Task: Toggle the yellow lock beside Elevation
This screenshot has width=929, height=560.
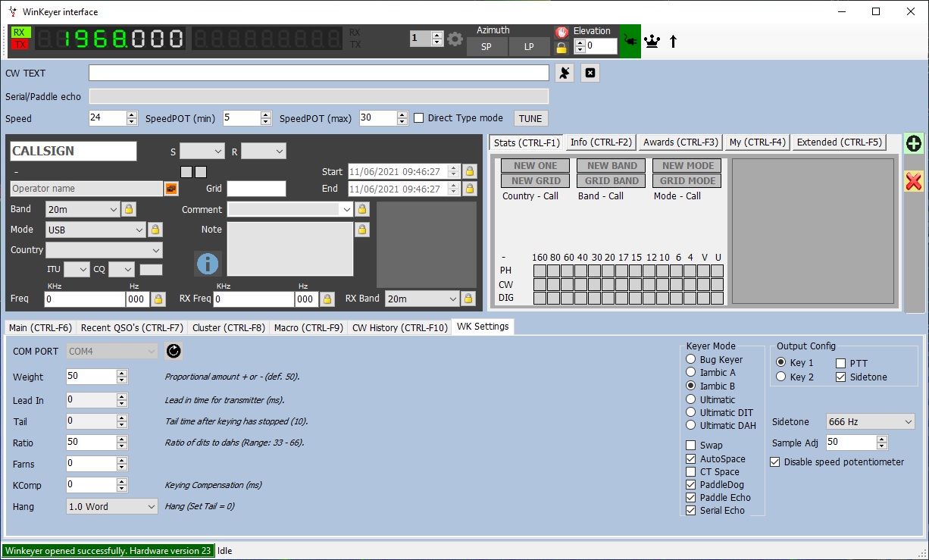Action: 561,48
